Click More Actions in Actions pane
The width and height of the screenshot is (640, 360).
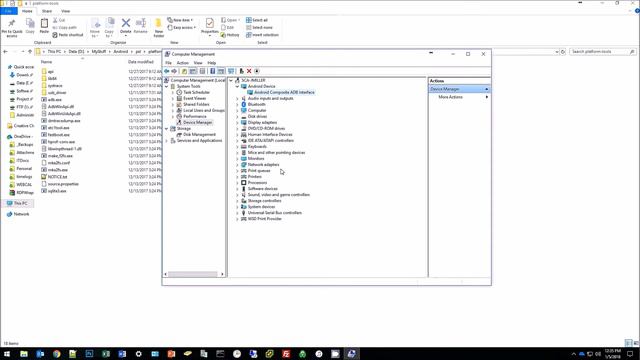451,97
